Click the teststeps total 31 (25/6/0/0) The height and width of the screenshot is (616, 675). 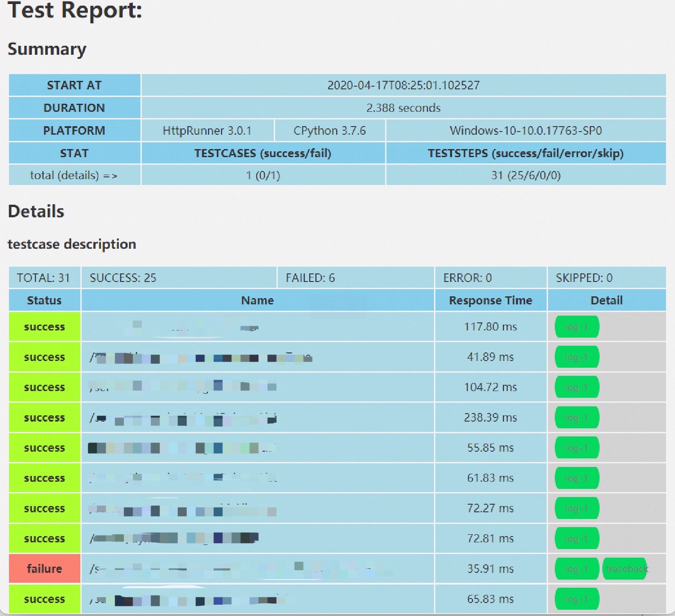tap(526, 175)
